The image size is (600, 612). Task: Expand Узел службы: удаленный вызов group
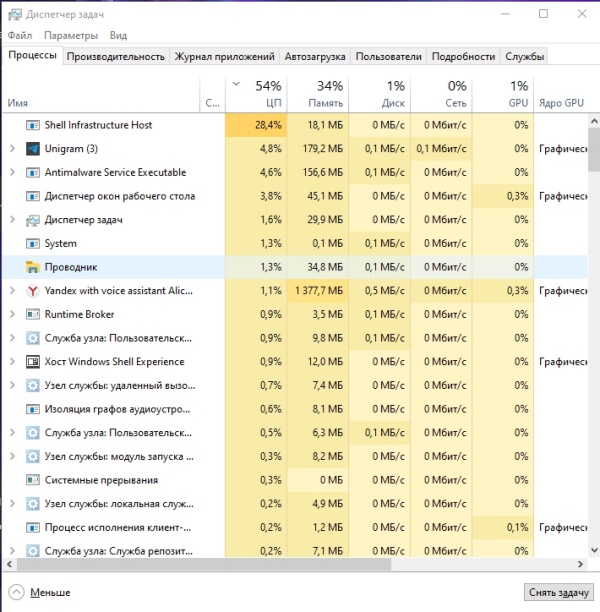coord(12,386)
